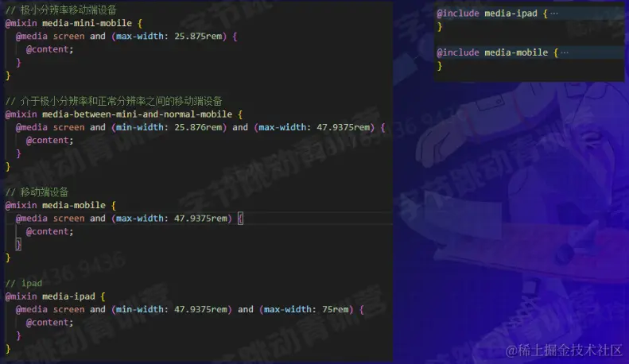
Task: Click '@mixin media-mobile' definition line
Action: pyautogui.click(x=60, y=205)
